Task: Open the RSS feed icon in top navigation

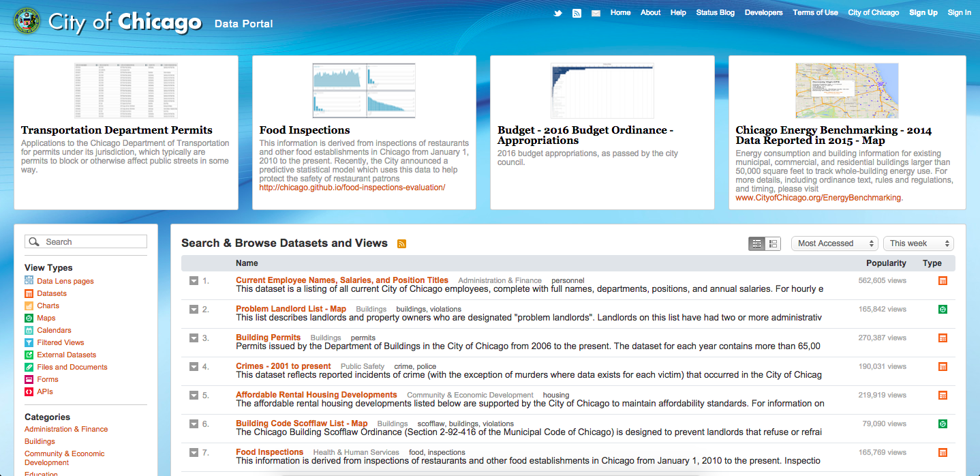Action: 577,13
